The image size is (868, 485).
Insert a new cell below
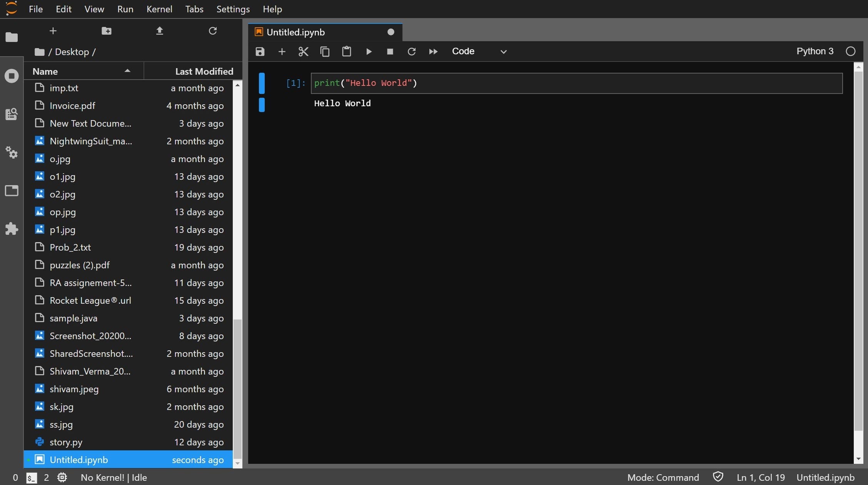click(282, 51)
